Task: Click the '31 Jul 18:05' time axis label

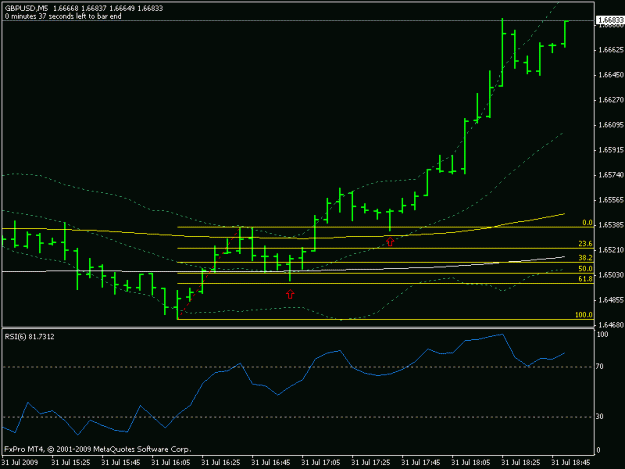Action: [x=471, y=463]
